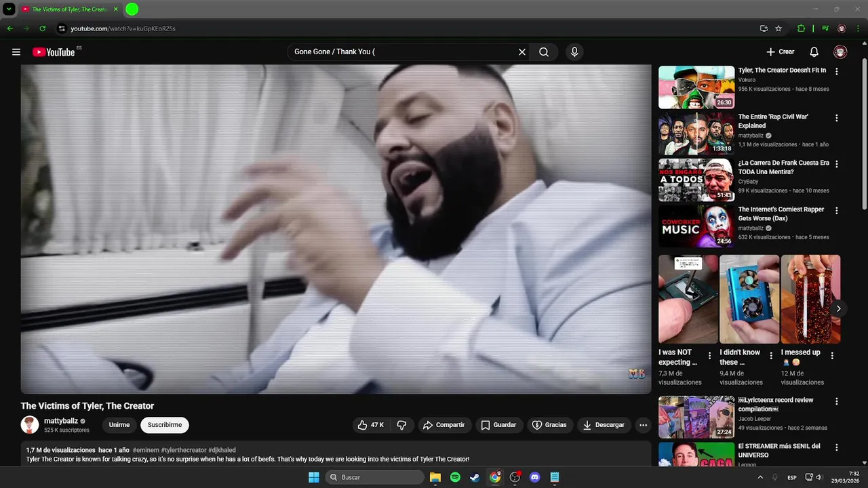Open Steam from the taskbar
This screenshot has width=868, height=488.
coord(475,477)
